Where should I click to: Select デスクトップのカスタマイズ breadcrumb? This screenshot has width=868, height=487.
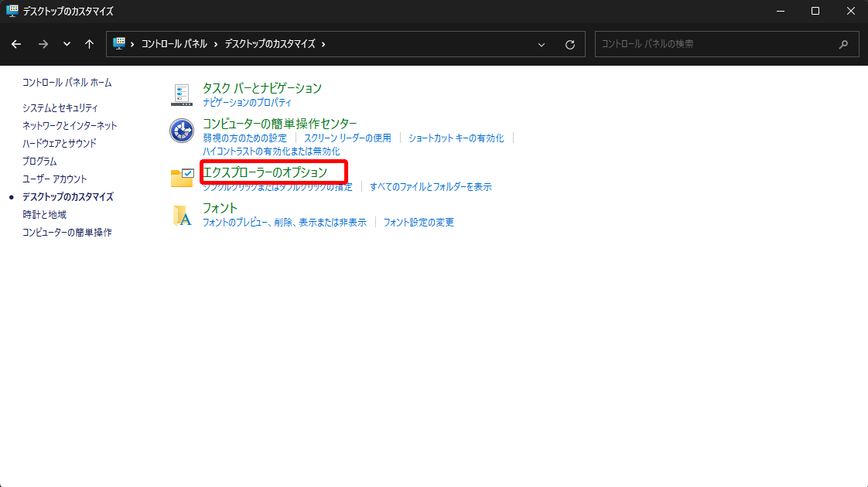point(269,44)
